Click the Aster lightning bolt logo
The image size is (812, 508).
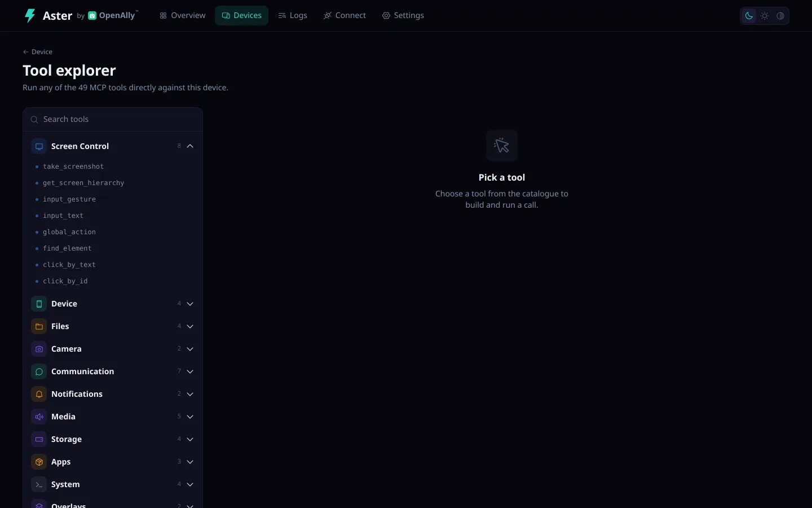pyautogui.click(x=30, y=15)
